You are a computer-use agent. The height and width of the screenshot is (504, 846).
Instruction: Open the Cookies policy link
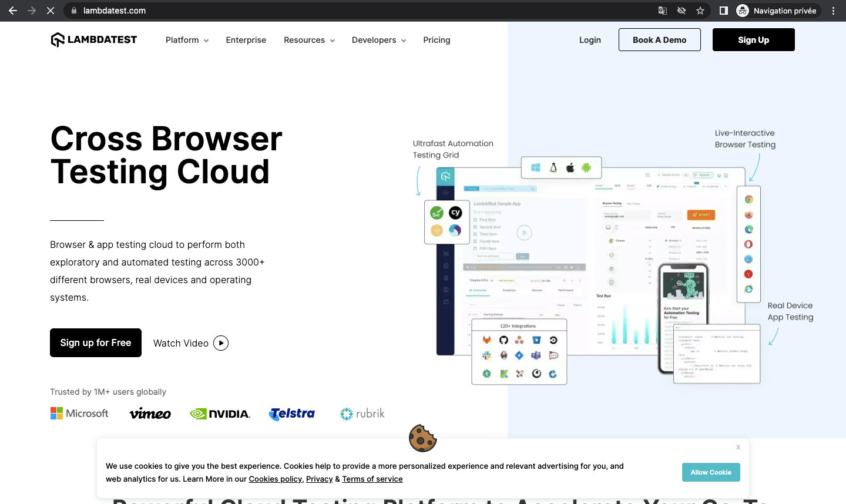coord(276,479)
